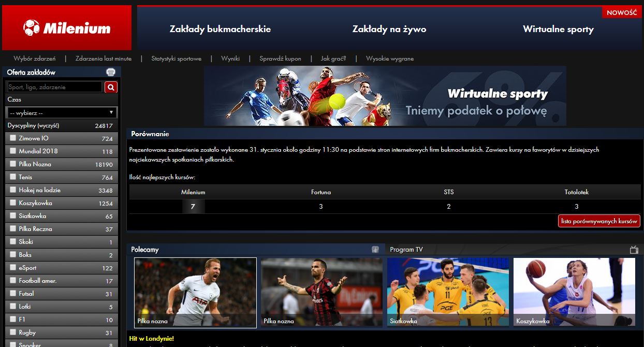Tick the Mundial 2018 checkbox
The width and height of the screenshot is (644, 347).
pos(12,151)
